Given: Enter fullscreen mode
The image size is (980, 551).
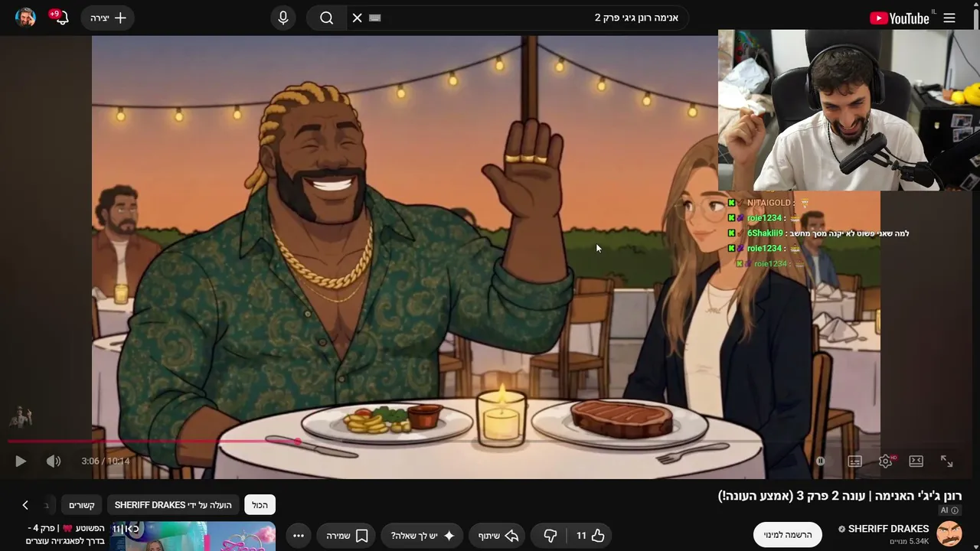Looking at the screenshot, I should [947, 461].
